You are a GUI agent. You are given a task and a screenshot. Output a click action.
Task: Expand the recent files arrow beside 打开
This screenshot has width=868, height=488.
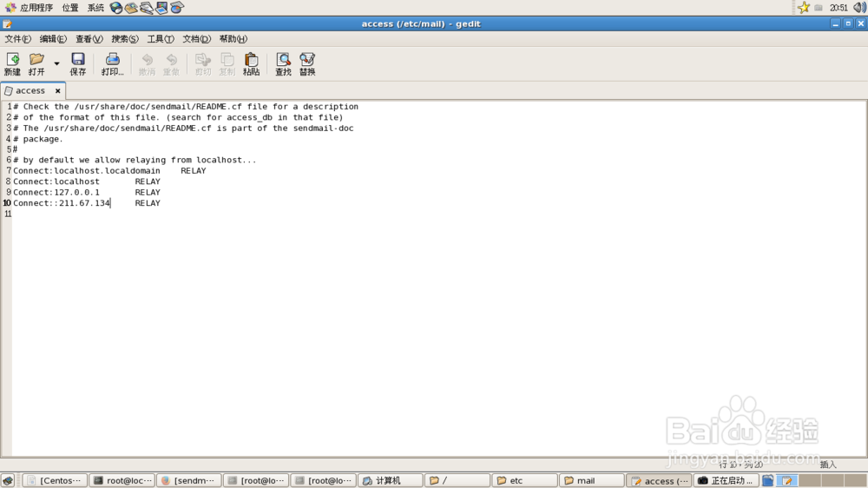(56, 64)
